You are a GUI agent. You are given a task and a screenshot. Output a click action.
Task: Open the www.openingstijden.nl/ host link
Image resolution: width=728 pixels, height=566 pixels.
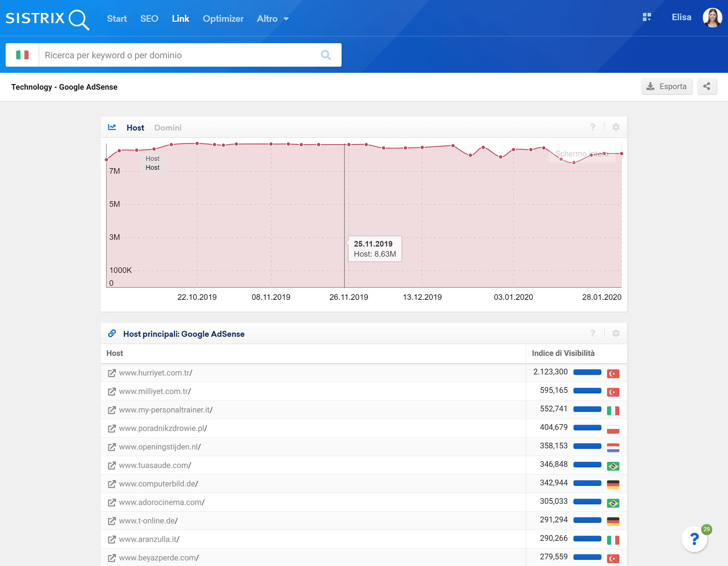pos(160,447)
